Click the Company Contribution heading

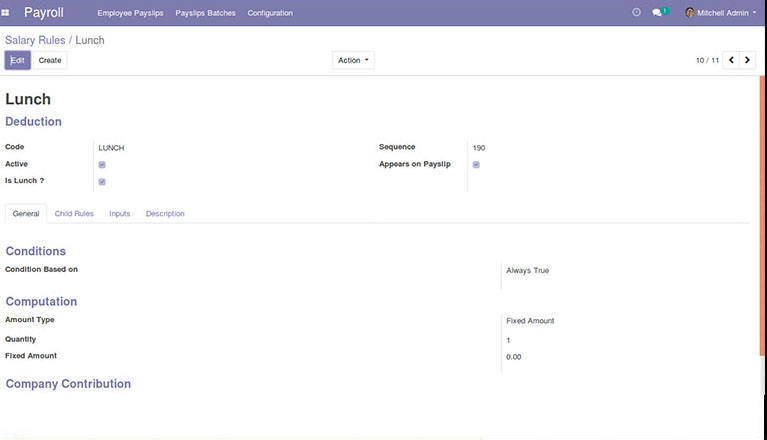(68, 384)
